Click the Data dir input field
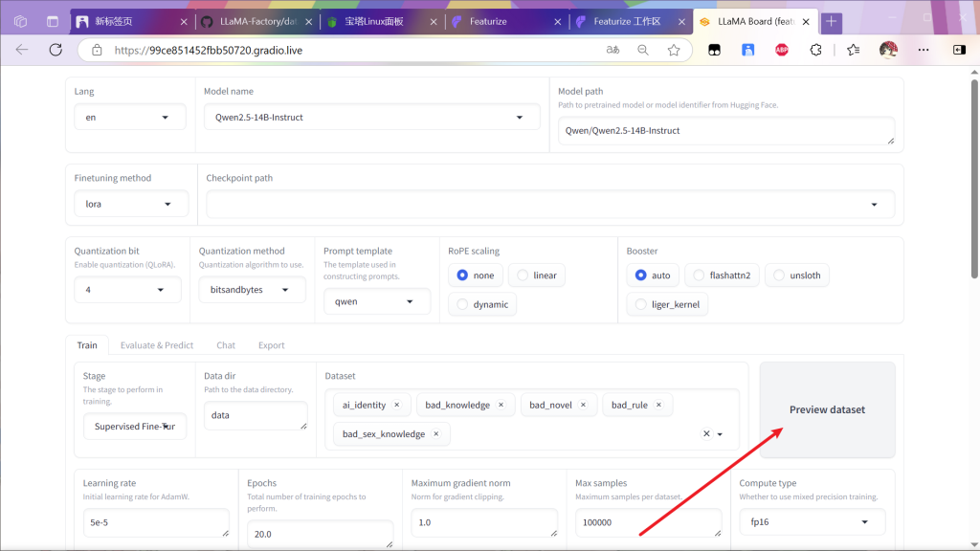980x551 pixels. [256, 415]
